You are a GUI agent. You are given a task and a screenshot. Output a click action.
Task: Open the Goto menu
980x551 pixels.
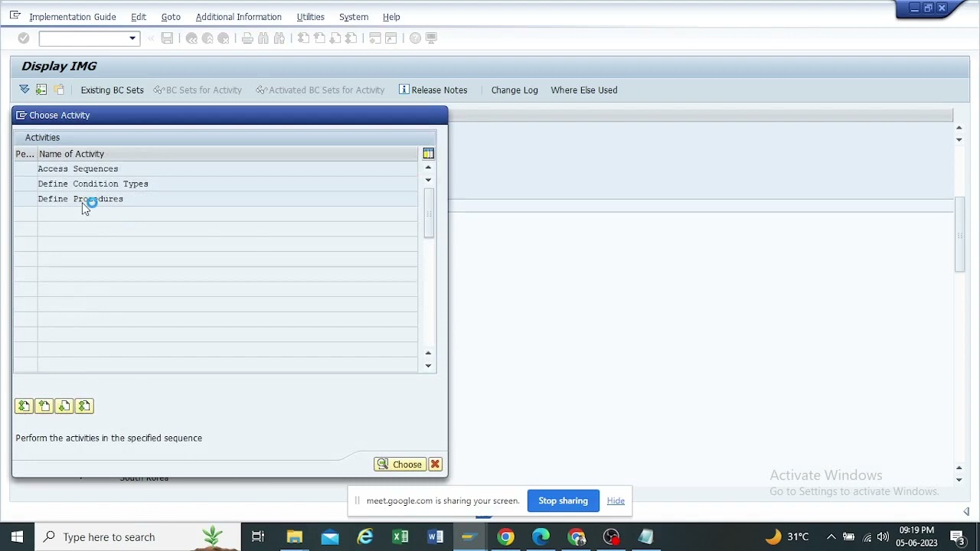pyautogui.click(x=171, y=17)
